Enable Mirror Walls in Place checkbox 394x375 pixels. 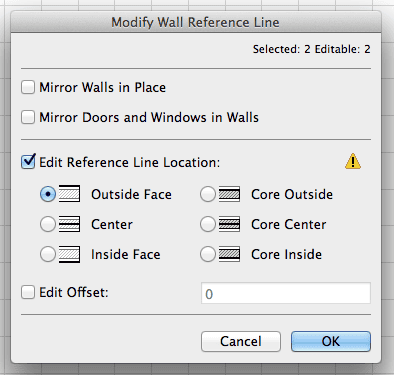pyautogui.click(x=28, y=87)
